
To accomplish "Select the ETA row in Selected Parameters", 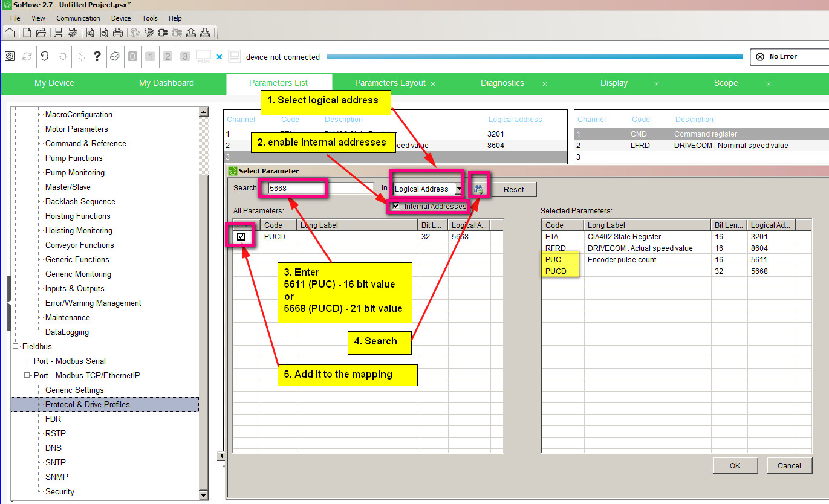I will [x=676, y=237].
